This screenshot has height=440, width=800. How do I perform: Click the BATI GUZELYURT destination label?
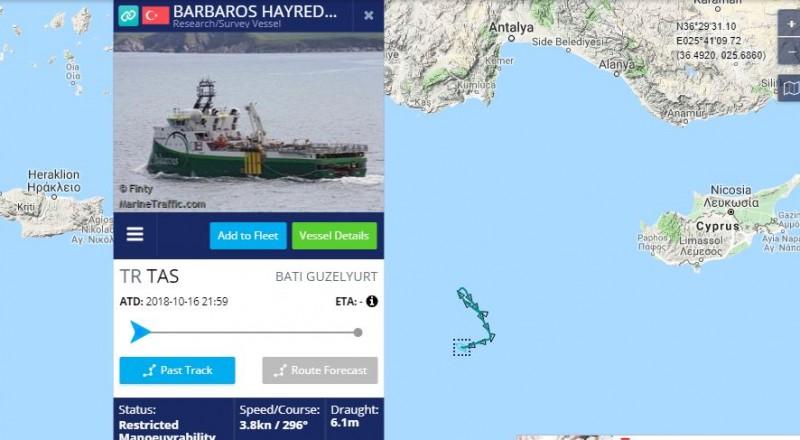327,277
